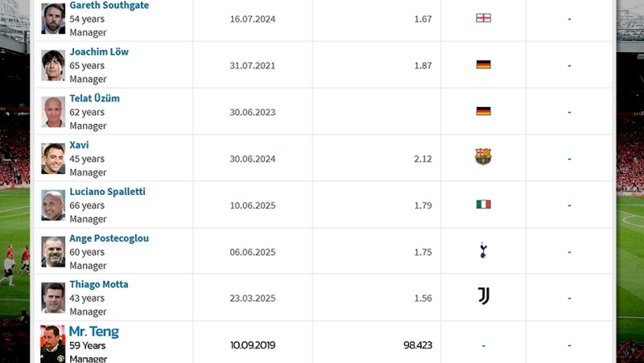The height and width of the screenshot is (363, 644).
Task: Click Ange Postecoglou's portrait photo
Action: coord(53,252)
